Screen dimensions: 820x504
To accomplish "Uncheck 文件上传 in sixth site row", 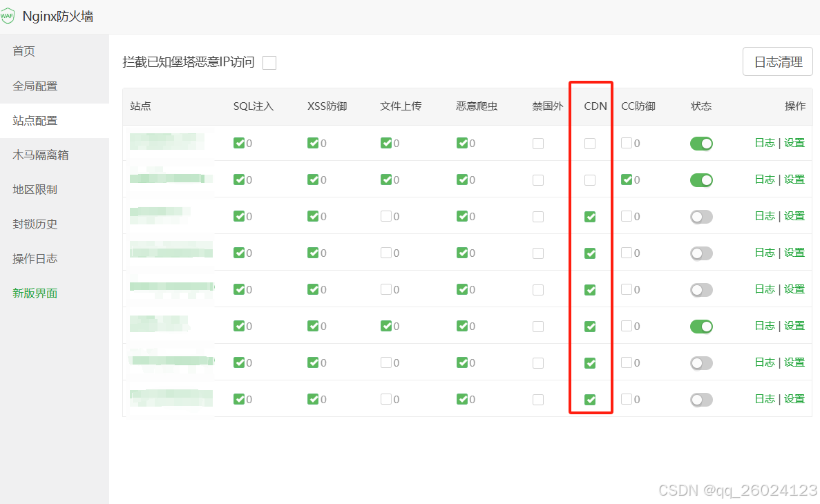I will point(386,326).
